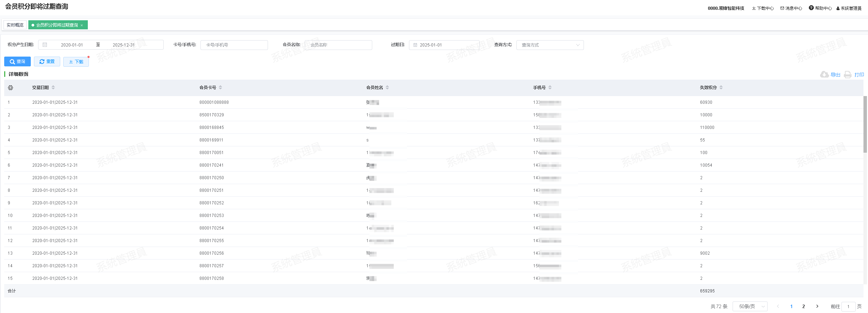Screen dimensions: 868x313
Task: Select page 1 in pagination
Action: click(791, 306)
